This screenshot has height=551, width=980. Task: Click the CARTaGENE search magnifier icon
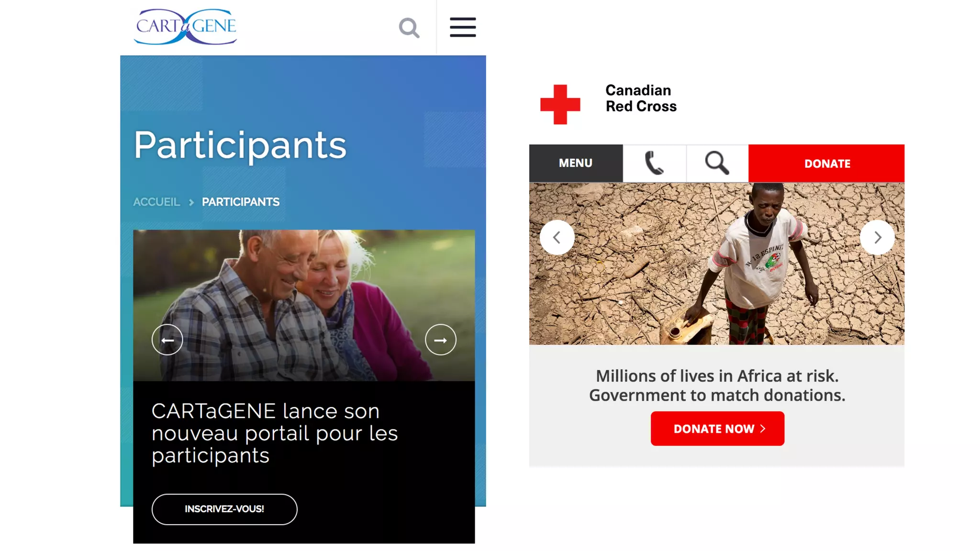[409, 28]
